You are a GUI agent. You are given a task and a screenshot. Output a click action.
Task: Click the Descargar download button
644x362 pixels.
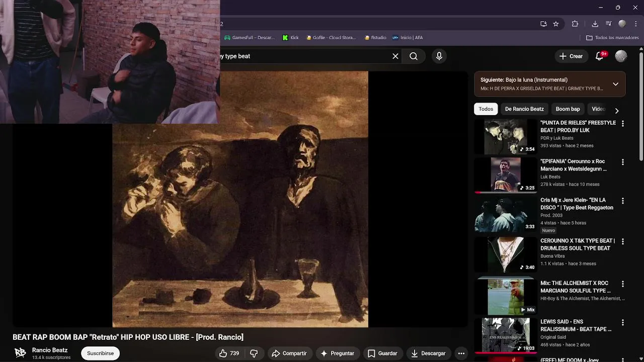pos(428,353)
